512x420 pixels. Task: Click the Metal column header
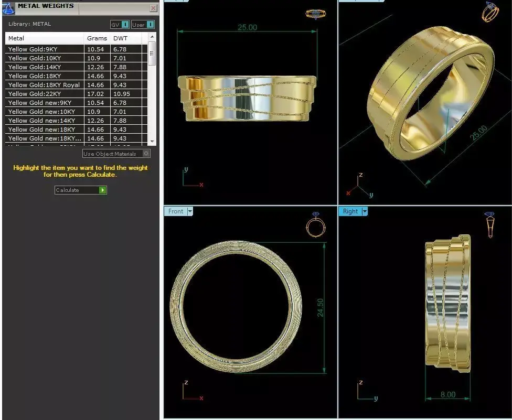(45, 38)
